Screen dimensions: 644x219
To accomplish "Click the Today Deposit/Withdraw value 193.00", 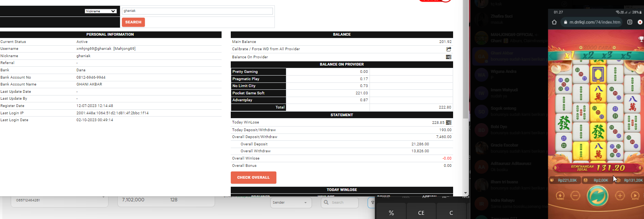I will coord(445,130).
